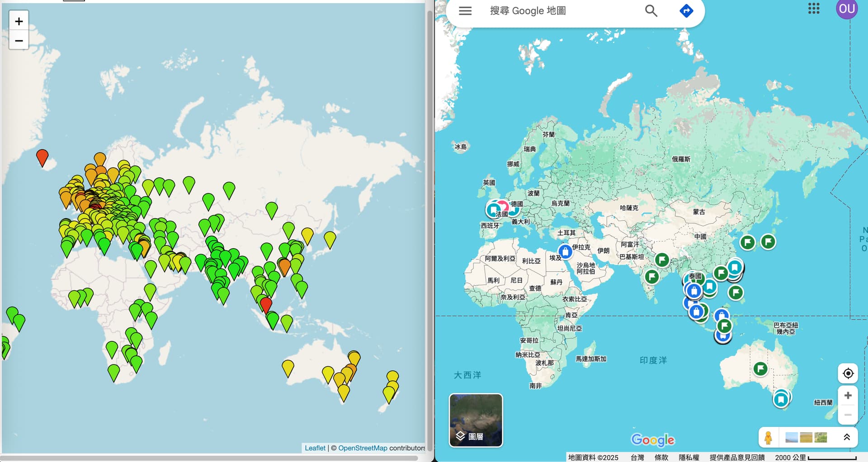Click the green flag pin in Australia
The height and width of the screenshot is (462, 868).
click(760, 369)
